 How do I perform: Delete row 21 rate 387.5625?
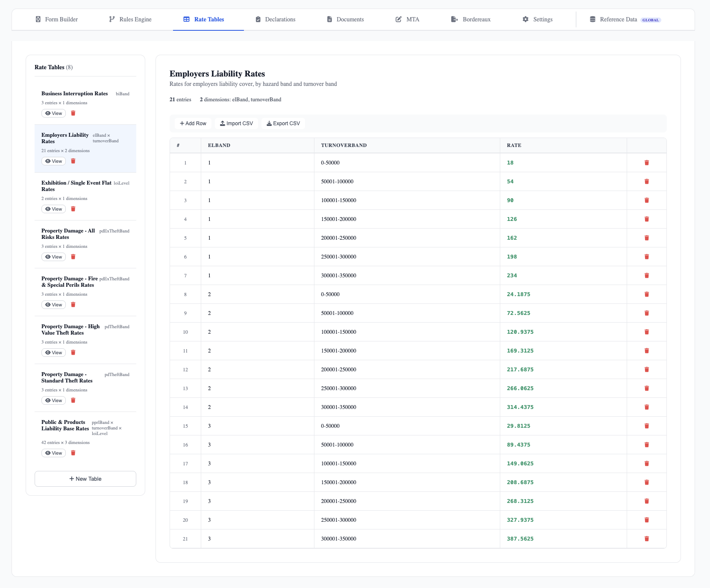click(x=647, y=539)
